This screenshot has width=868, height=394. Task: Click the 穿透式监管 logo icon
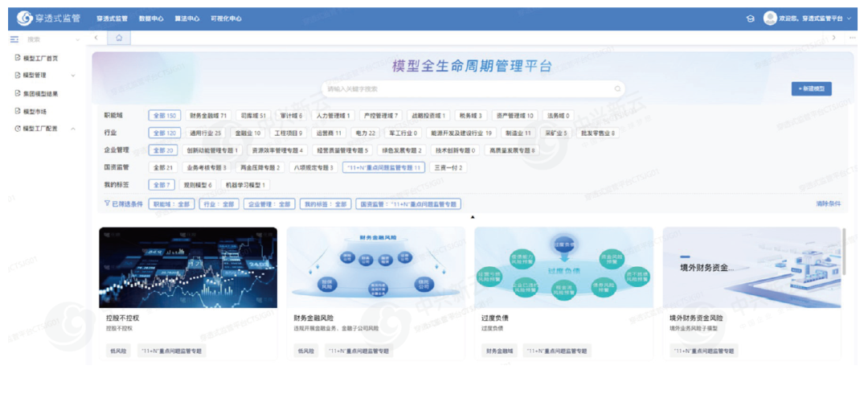point(24,18)
